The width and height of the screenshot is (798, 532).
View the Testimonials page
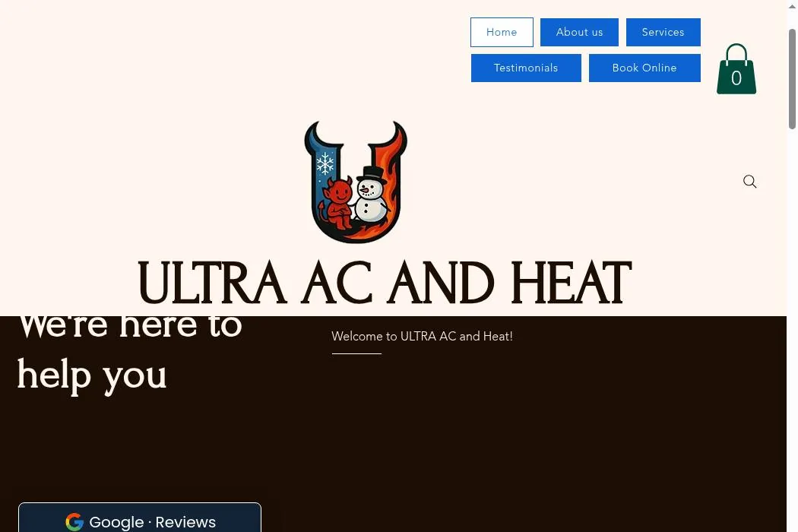click(x=526, y=68)
